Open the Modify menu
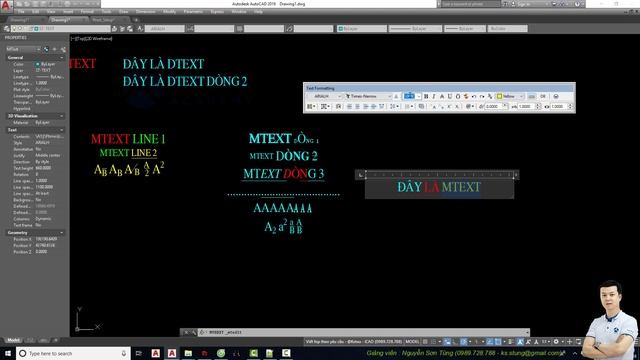Screen dimensions: 640x360 point(169,12)
